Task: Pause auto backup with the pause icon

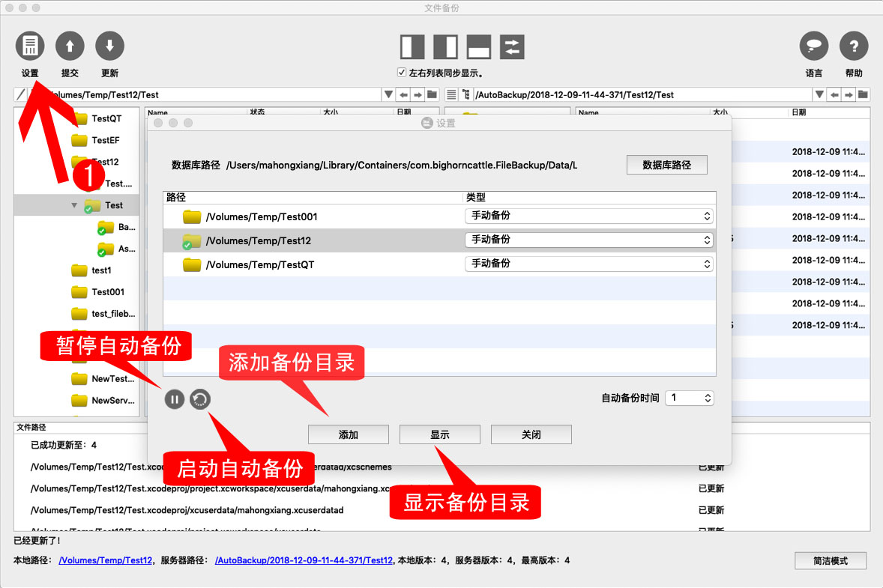Action: (x=175, y=399)
